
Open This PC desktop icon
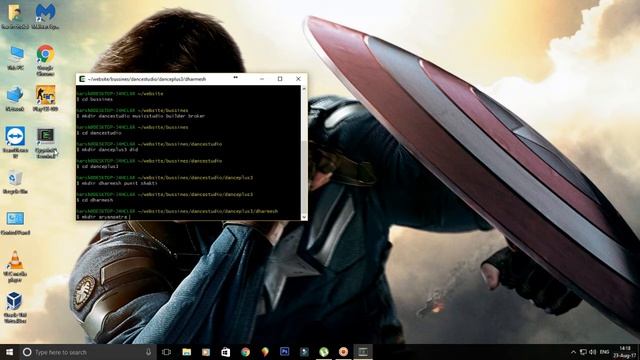tap(16, 57)
